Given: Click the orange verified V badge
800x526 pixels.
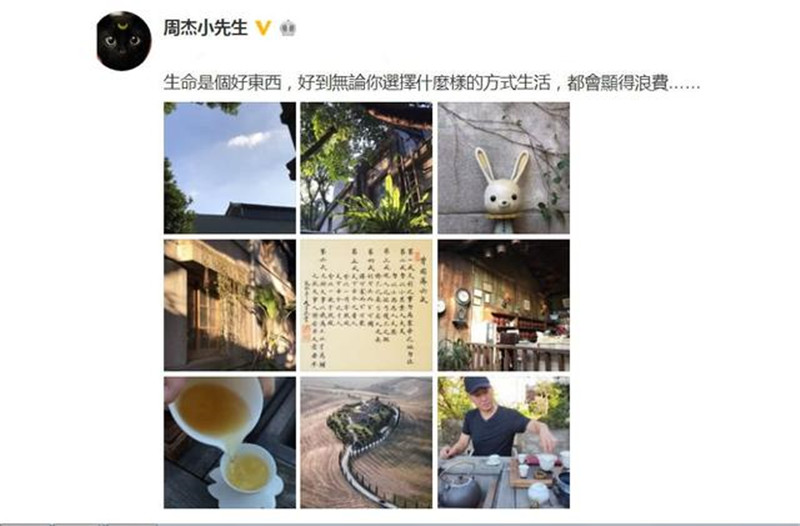Looking at the screenshot, I should [x=263, y=28].
